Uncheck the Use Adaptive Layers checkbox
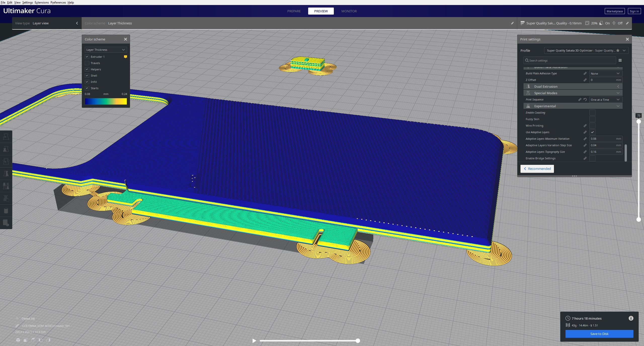The image size is (644, 346). 592,132
